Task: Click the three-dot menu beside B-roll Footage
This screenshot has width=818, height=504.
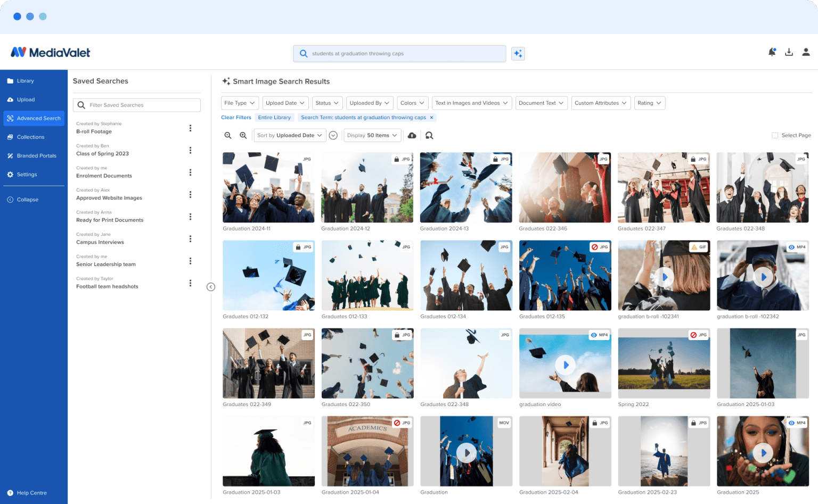Action: click(190, 128)
